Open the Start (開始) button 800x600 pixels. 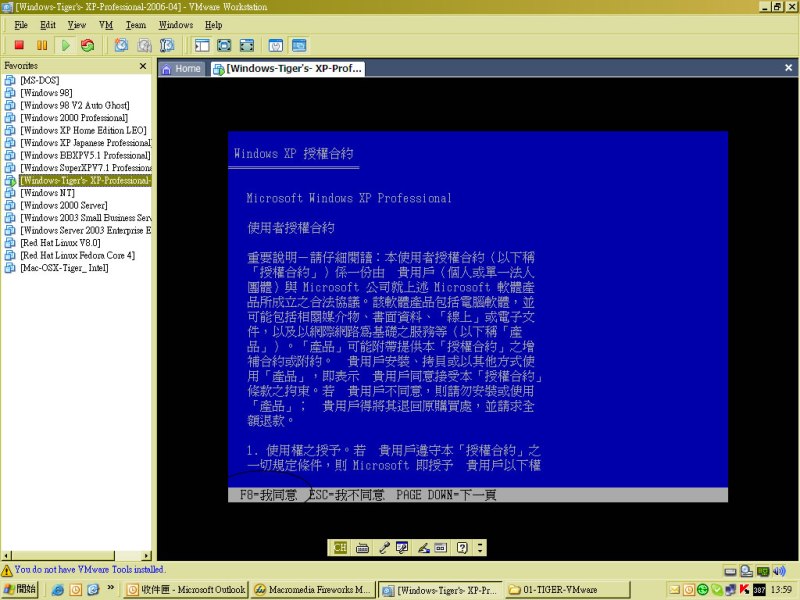coord(19,589)
